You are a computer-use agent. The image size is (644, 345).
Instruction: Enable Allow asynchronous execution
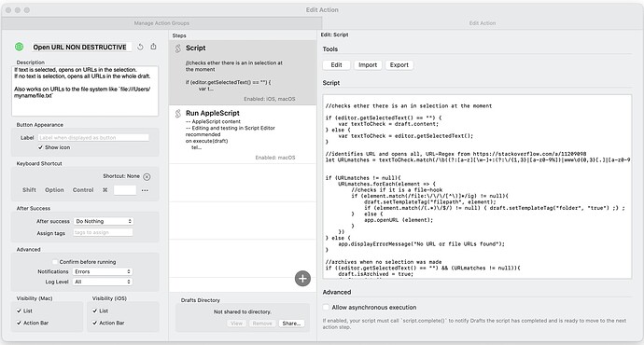click(326, 308)
